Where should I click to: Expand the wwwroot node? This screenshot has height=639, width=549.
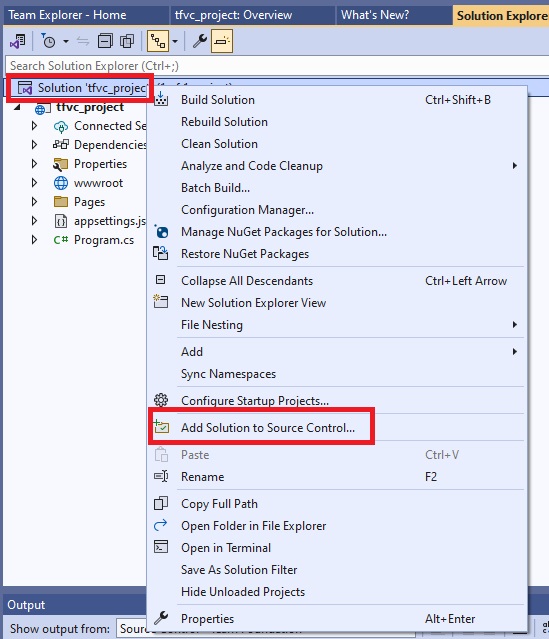[x=34, y=183]
